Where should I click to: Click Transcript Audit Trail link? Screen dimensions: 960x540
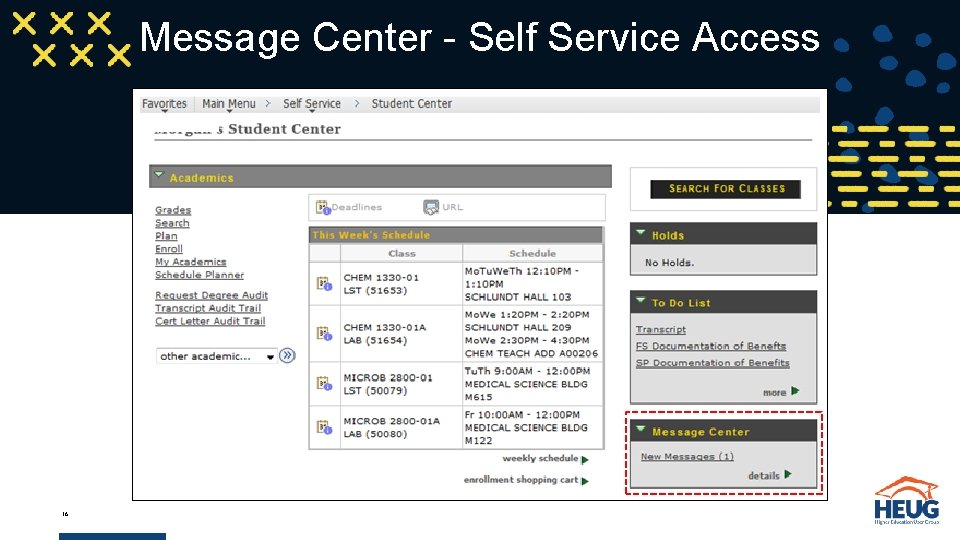pos(208,308)
